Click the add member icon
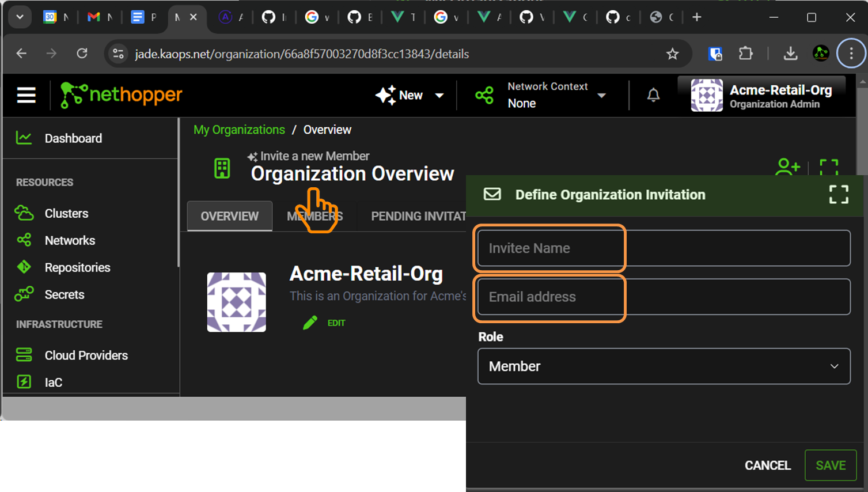The height and width of the screenshot is (492, 868). click(x=787, y=166)
